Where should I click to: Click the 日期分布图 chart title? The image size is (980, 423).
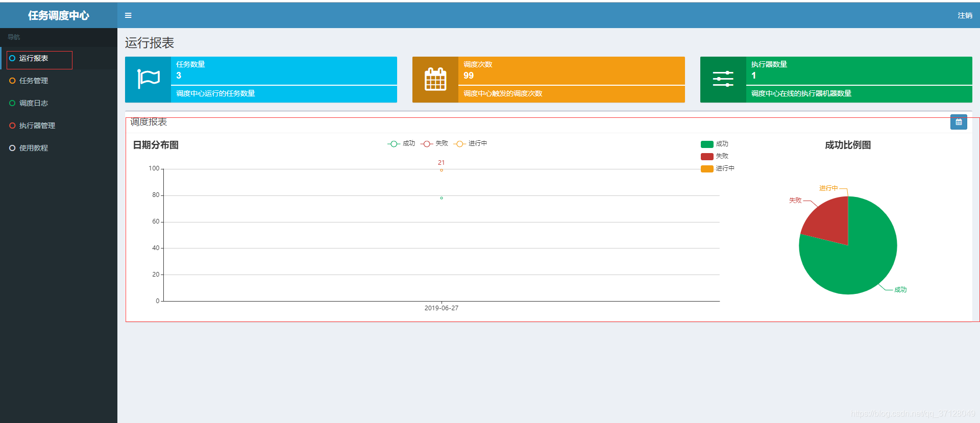(x=156, y=145)
